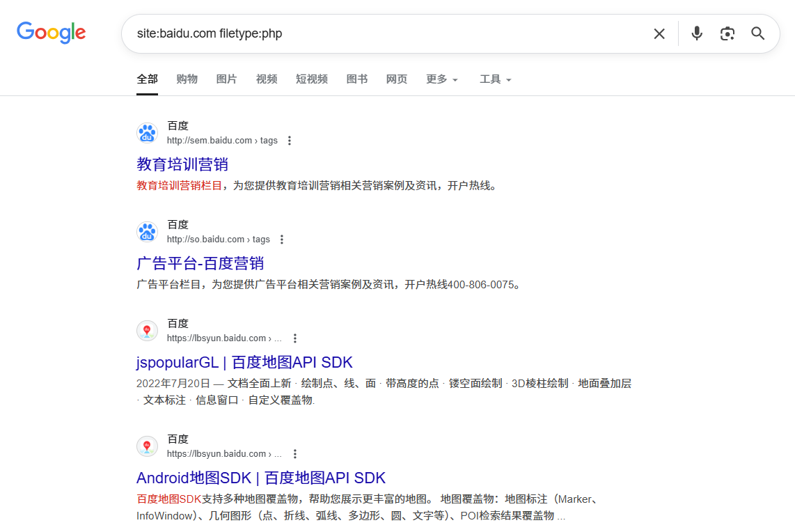
Task: Open Android地图SDK | 百度地图API SDK link
Action: [x=261, y=478]
